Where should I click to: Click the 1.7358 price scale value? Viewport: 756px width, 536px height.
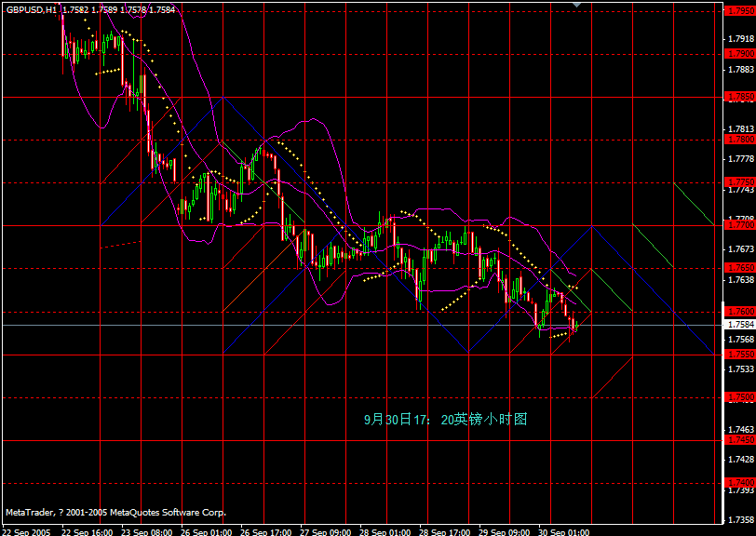(741, 520)
